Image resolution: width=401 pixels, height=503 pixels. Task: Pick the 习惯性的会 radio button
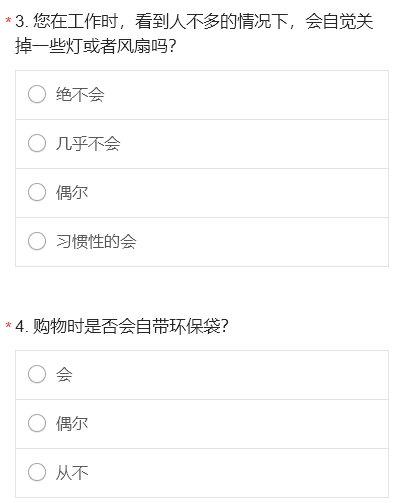coord(37,241)
